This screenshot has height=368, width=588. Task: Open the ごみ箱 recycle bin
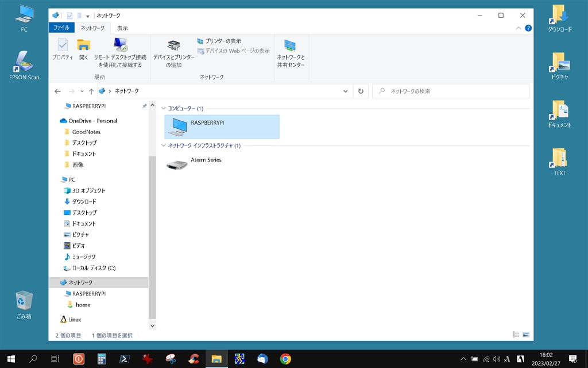coord(24,305)
